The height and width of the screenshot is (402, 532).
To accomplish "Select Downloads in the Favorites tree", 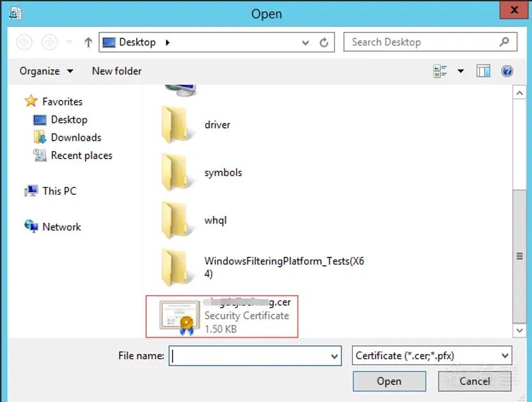I will [75, 137].
